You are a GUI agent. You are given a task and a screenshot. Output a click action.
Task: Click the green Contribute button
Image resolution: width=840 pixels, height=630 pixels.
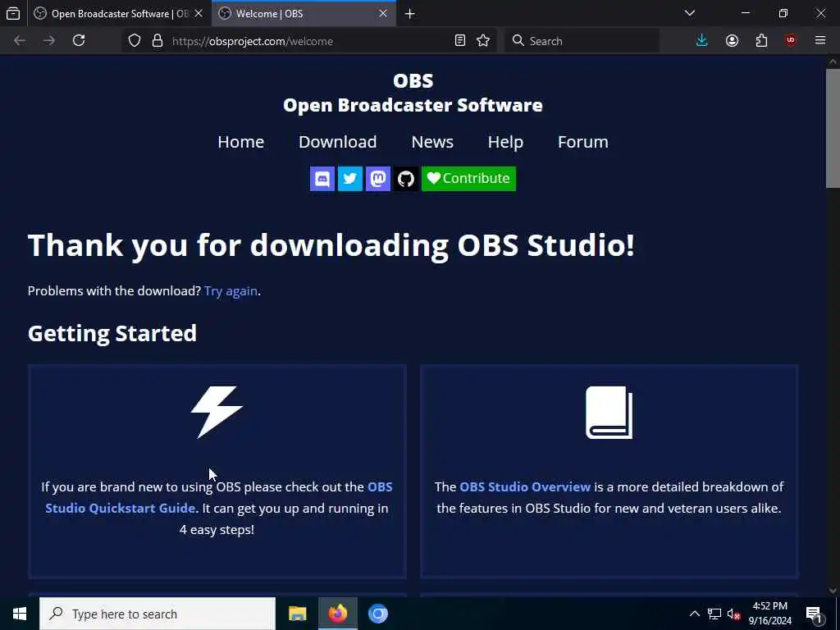click(x=468, y=178)
